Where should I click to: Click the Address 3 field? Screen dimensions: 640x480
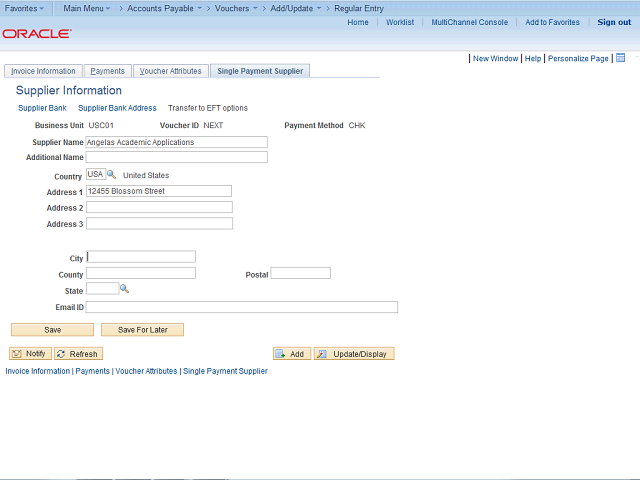click(159, 224)
